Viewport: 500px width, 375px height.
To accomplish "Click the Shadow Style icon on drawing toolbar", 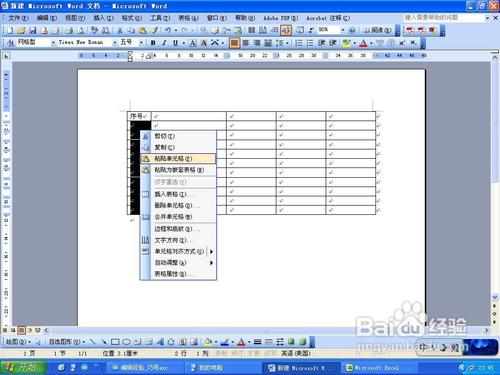I will [x=291, y=342].
